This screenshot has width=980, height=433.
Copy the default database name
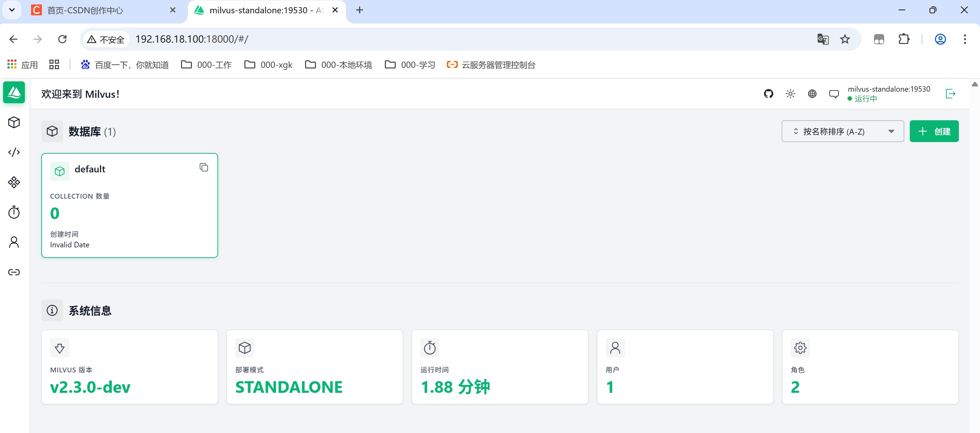coord(204,167)
